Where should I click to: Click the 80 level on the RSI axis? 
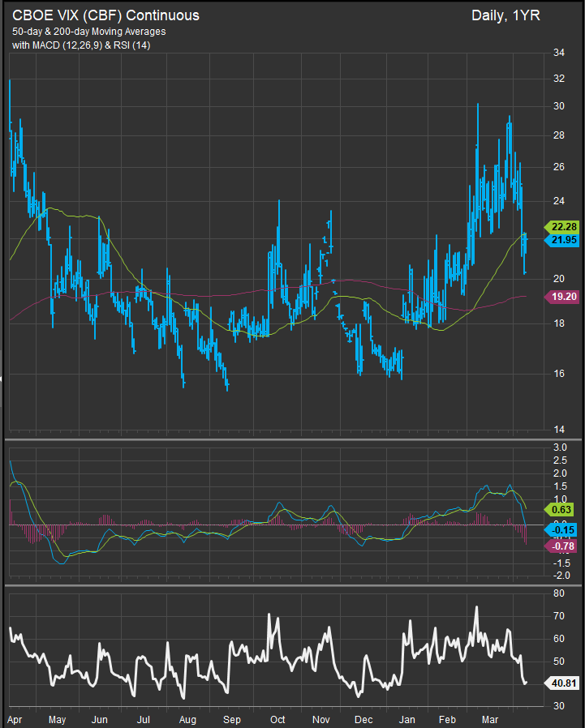click(558, 593)
